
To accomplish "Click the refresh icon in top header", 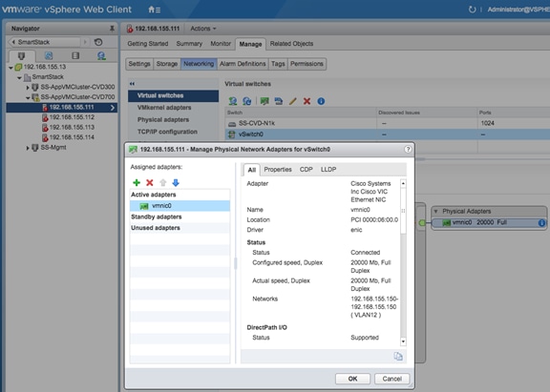I will coord(472,10).
